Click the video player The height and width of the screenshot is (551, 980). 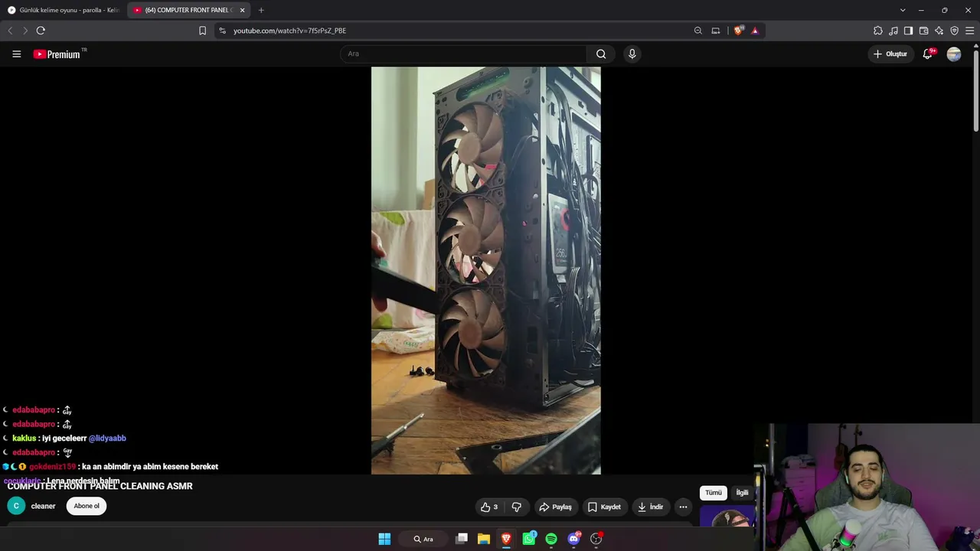(x=486, y=270)
